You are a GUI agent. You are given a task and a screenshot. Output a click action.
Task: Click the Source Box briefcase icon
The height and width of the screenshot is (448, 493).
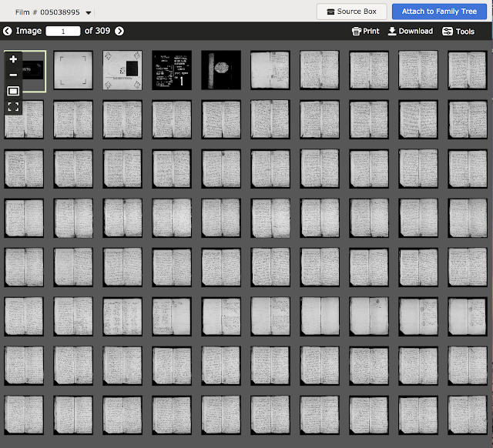[x=330, y=12]
